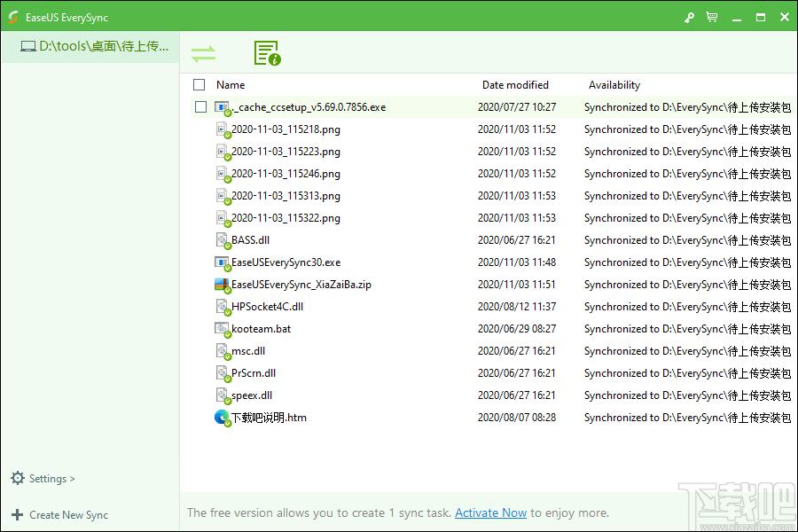Click the availability status of HPSocket4C.dll
This screenshot has width=798, height=532.
(687, 307)
